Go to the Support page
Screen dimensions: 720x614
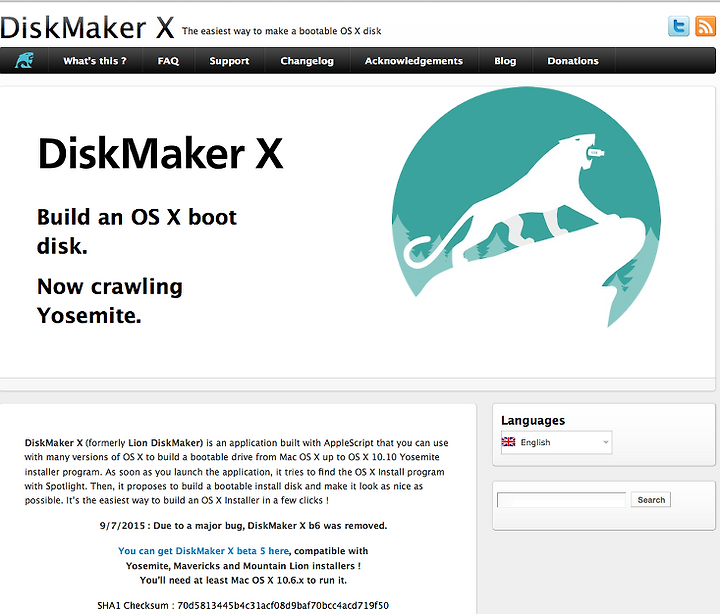(229, 61)
